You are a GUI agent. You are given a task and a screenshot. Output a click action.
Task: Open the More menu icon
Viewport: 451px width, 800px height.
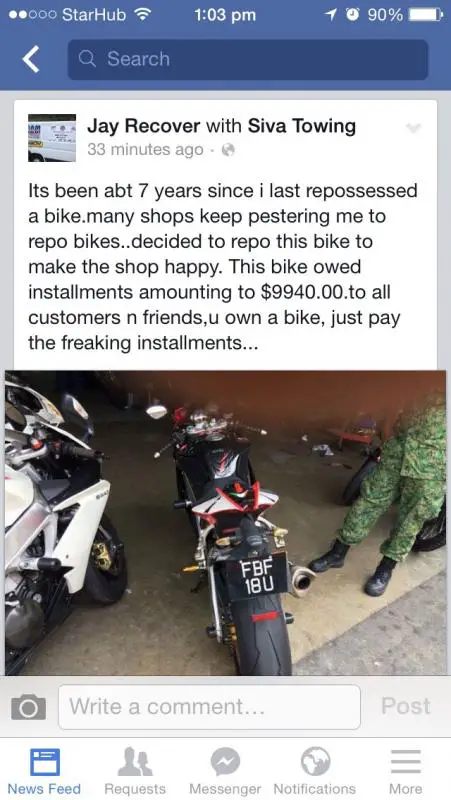point(406,762)
